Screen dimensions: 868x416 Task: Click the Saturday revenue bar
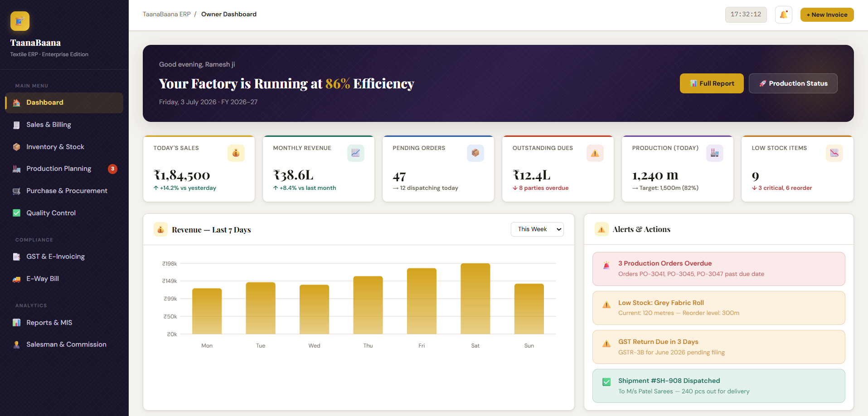point(475,299)
